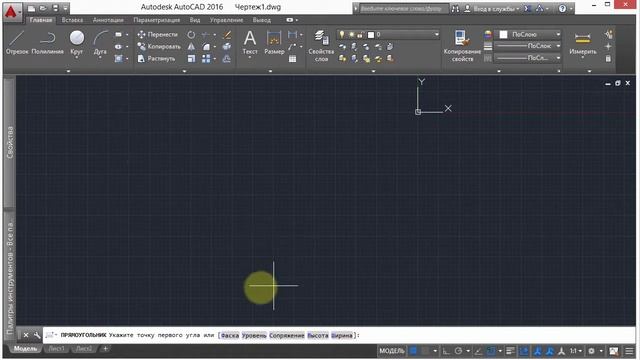Click the save quick access icon
Screen dimensions: 640x360
point(55,8)
